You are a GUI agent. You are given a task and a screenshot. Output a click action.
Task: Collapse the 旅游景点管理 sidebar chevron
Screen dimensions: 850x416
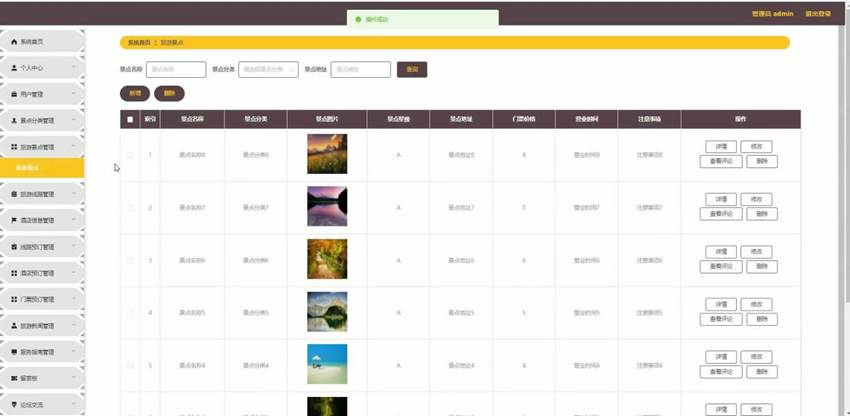pyautogui.click(x=74, y=146)
